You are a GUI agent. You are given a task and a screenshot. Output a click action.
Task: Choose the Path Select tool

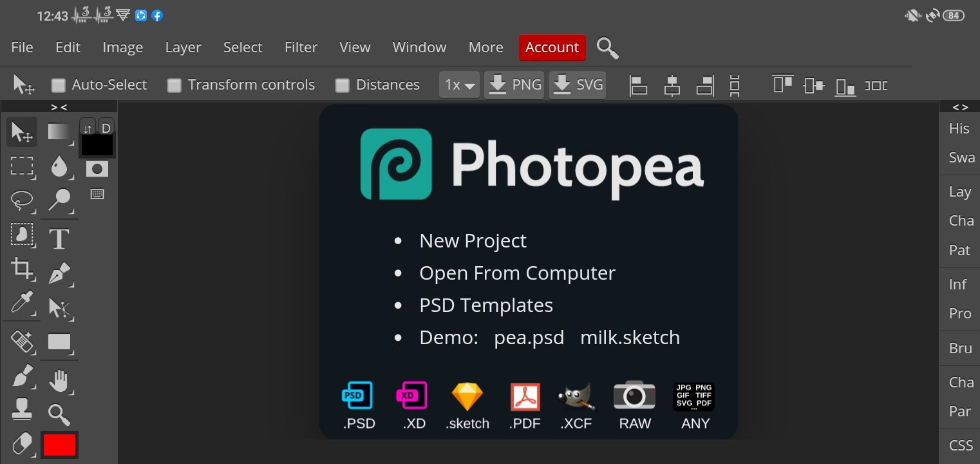(x=60, y=308)
